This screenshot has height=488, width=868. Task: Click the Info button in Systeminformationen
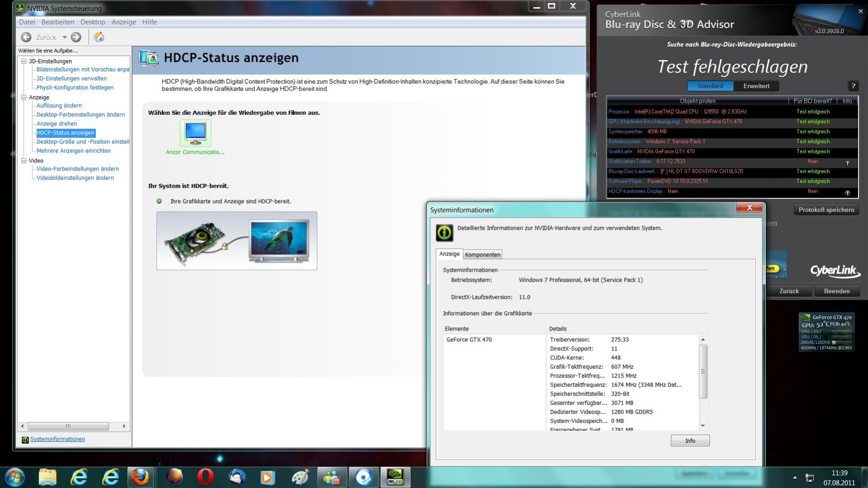coord(690,441)
